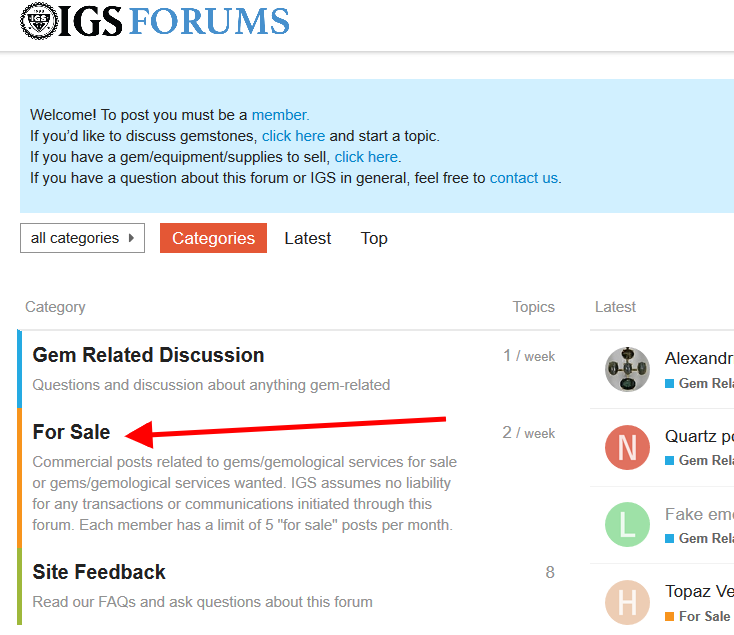Click the '8' topic count for Site Feedback
The width and height of the screenshot is (734, 635).
(550, 572)
